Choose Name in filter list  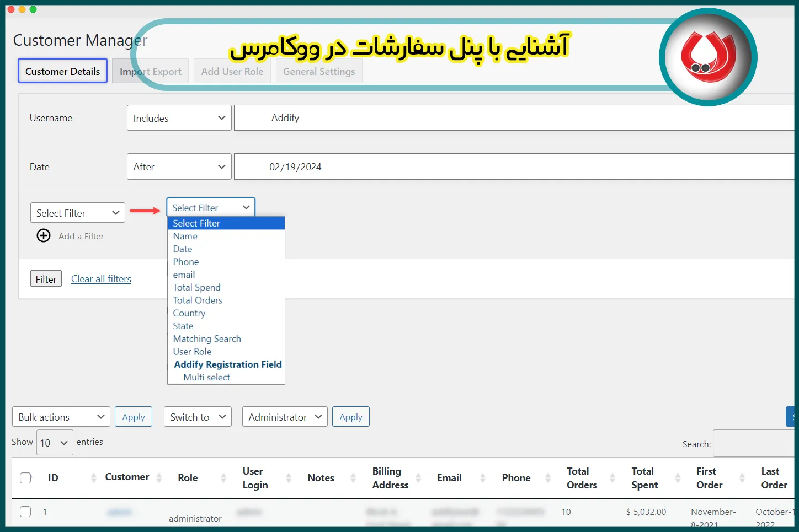coord(226,236)
